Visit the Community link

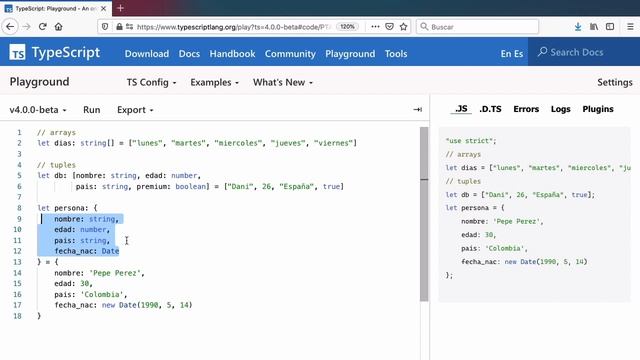tap(290, 54)
